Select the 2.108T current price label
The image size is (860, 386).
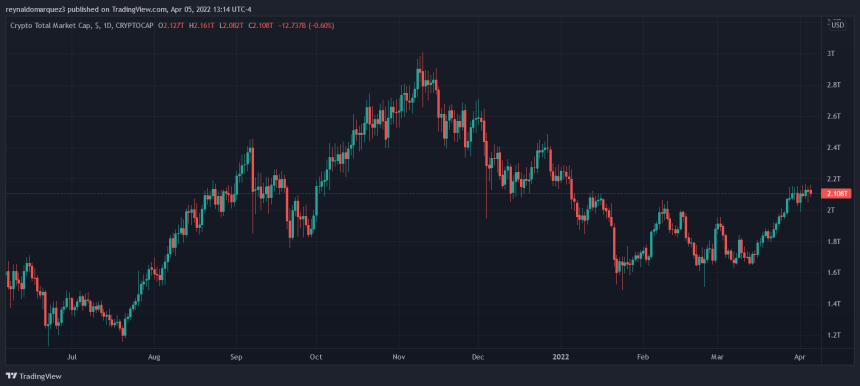pyautogui.click(x=837, y=194)
